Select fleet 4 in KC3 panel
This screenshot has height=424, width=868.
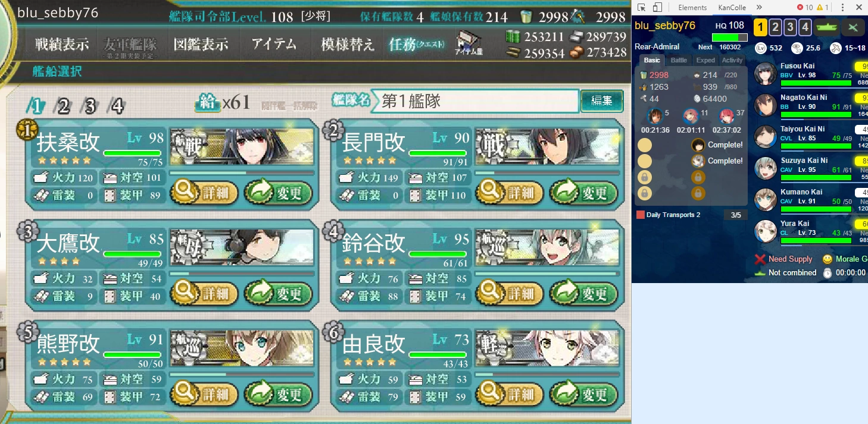tap(805, 27)
